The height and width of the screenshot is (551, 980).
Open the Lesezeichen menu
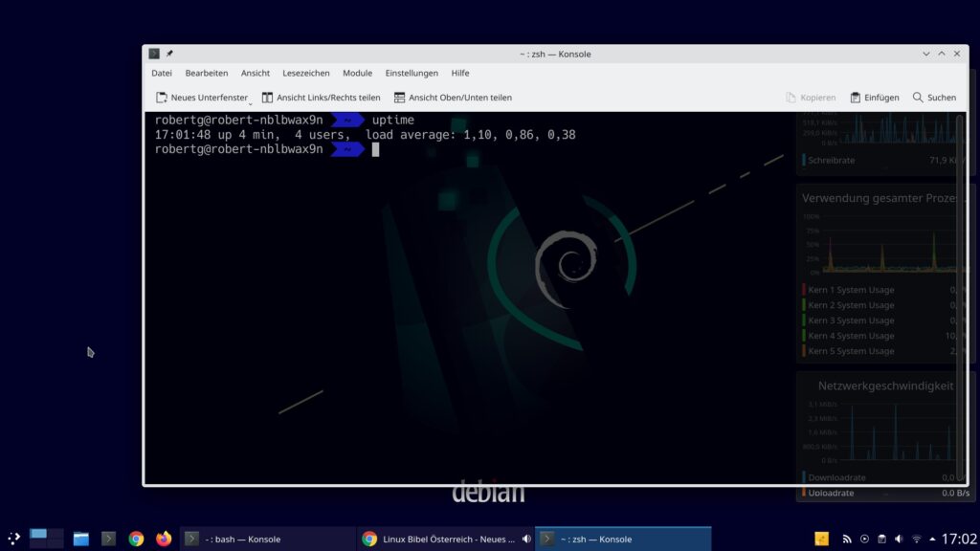click(x=305, y=73)
